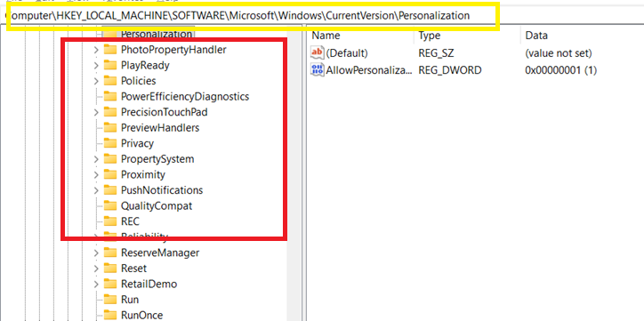This screenshot has width=644, height=321.
Task: Click the PreviewHandlers folder icon
Action: (x=110, y=128)
